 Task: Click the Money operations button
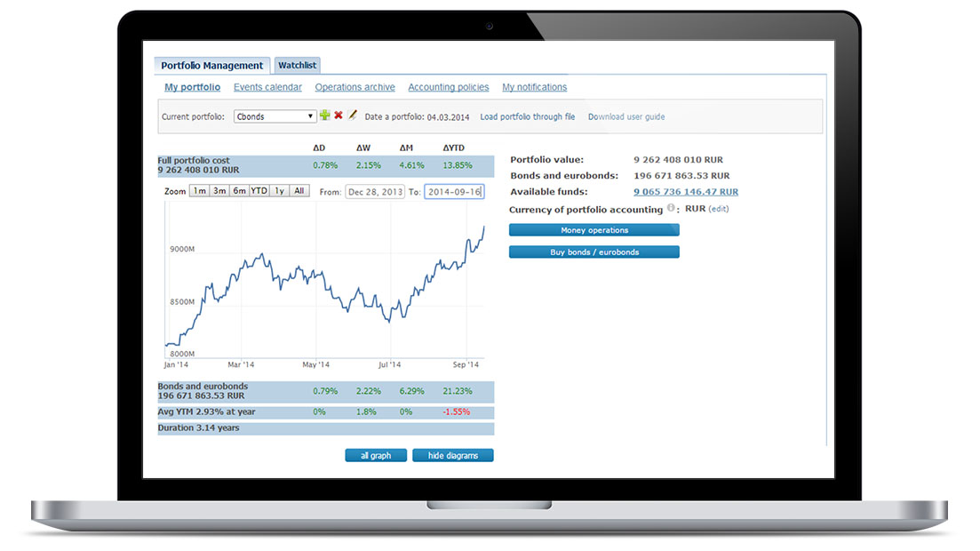point(594,230)
